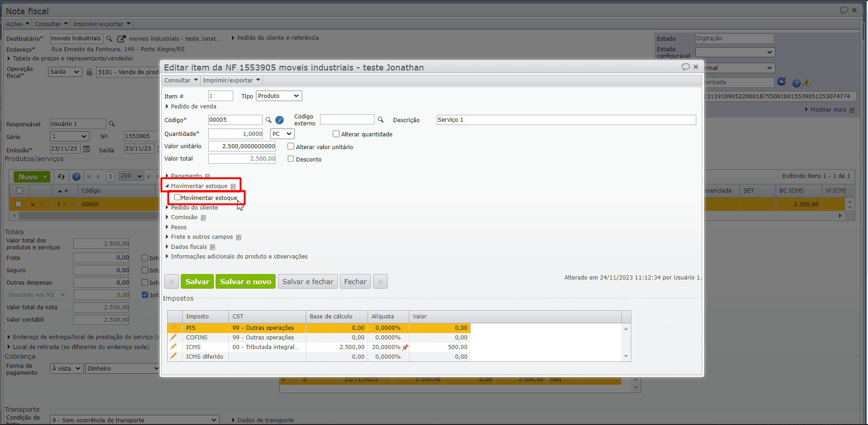Open the Estado configurável dropdown
868x425 pixels.
pyautogui.click(x=735, y=52)
